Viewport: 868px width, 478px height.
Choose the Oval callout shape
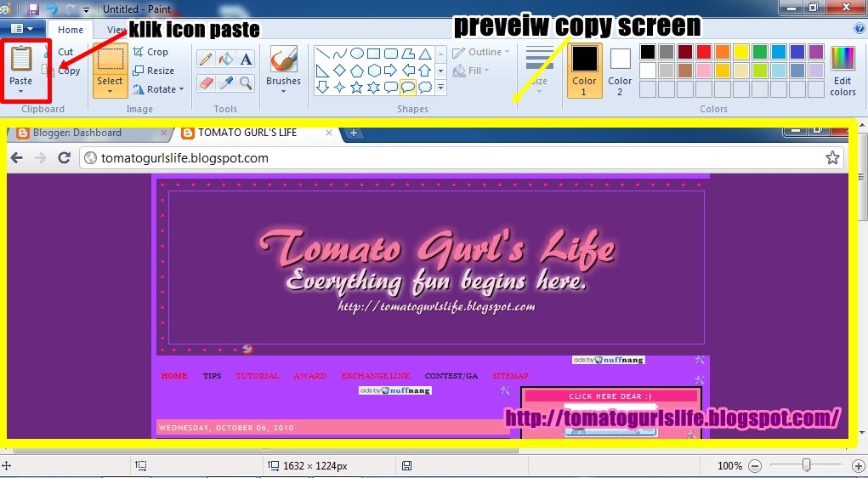tap(408, 88)
